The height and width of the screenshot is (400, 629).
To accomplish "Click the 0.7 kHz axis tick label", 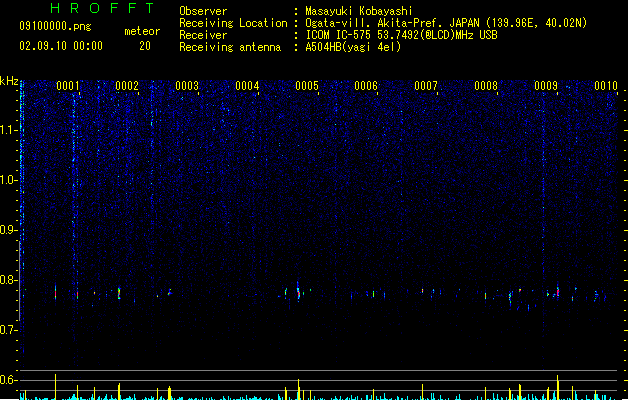I will 8,330.
